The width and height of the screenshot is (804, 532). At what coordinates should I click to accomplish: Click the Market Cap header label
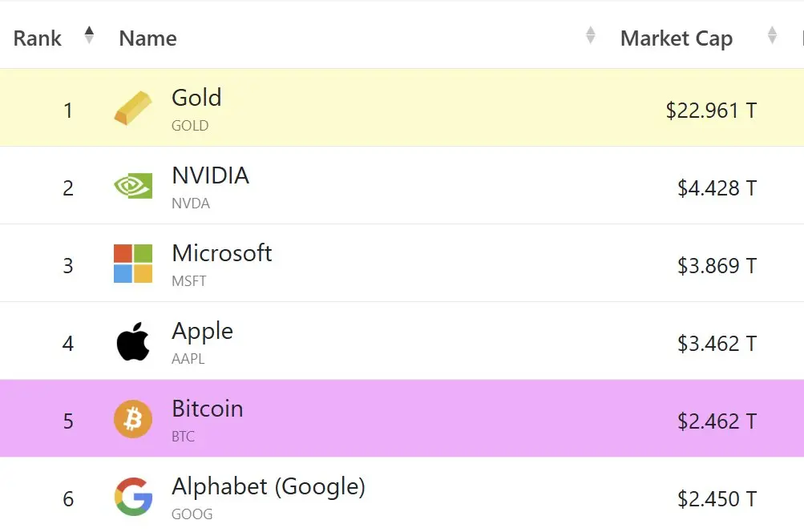pos(677,39)
